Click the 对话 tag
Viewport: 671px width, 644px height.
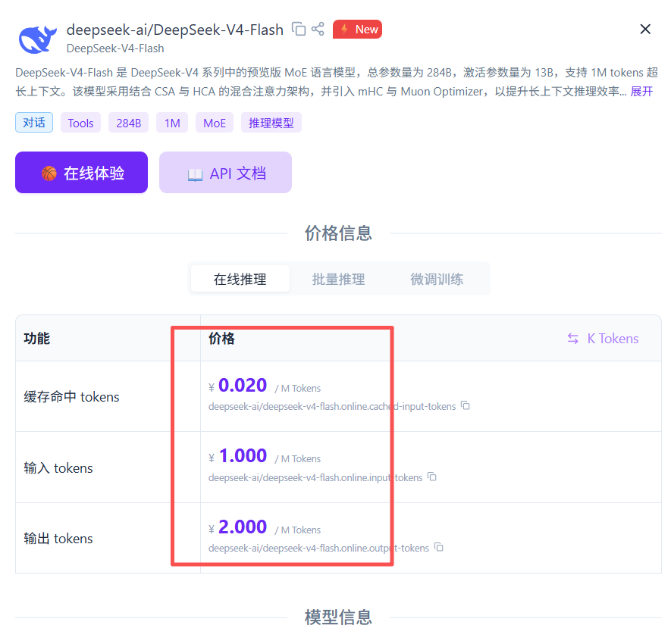click(x=34, y=123)
